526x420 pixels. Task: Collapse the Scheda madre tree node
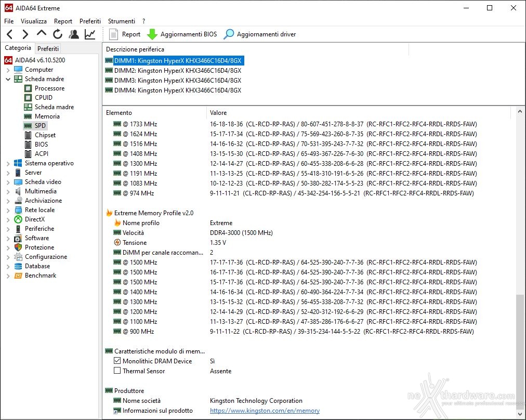click(8, 79)
